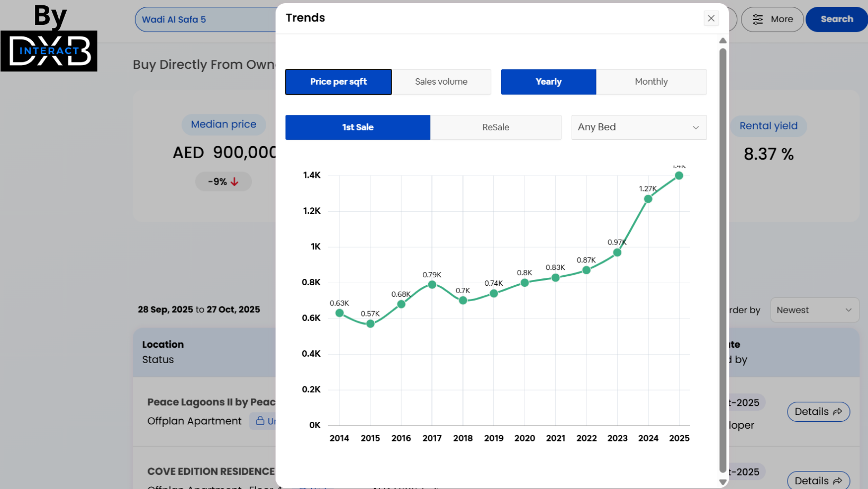This screenshot has height=489, width=868.
Task: Close the Trends dialog
Action: [x=711, y=19]
